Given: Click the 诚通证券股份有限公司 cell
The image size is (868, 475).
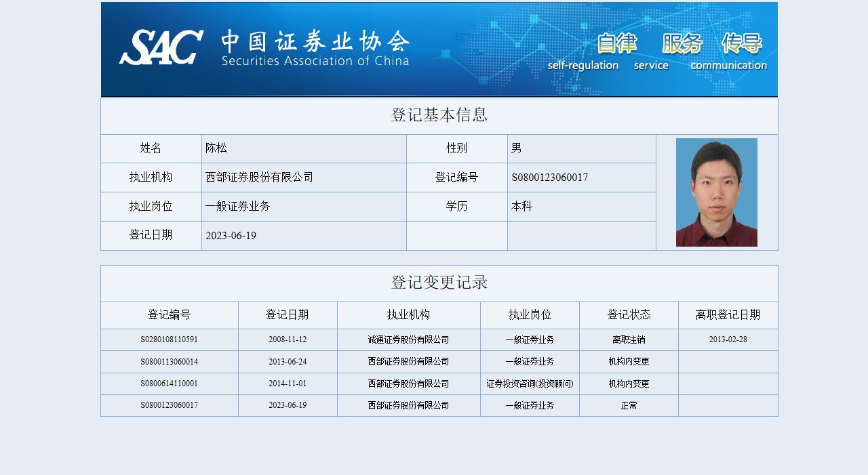Looking at the screenshot, I should click(408, 339).
